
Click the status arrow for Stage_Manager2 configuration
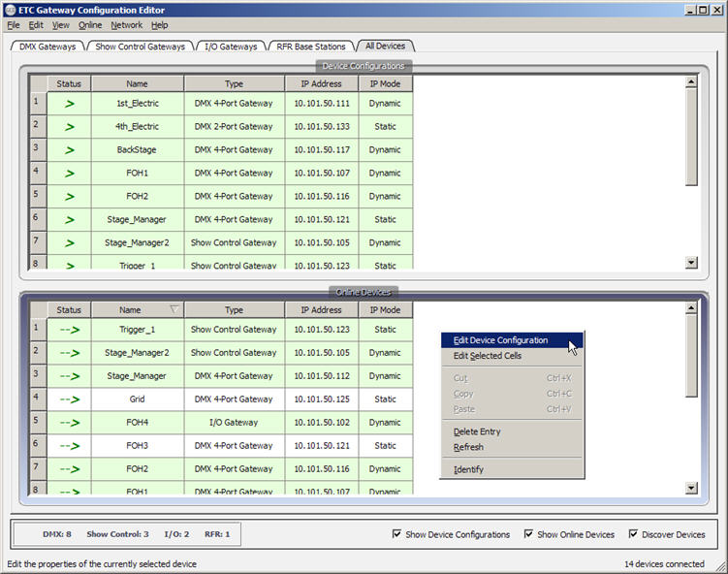click(x=69, y=242)
